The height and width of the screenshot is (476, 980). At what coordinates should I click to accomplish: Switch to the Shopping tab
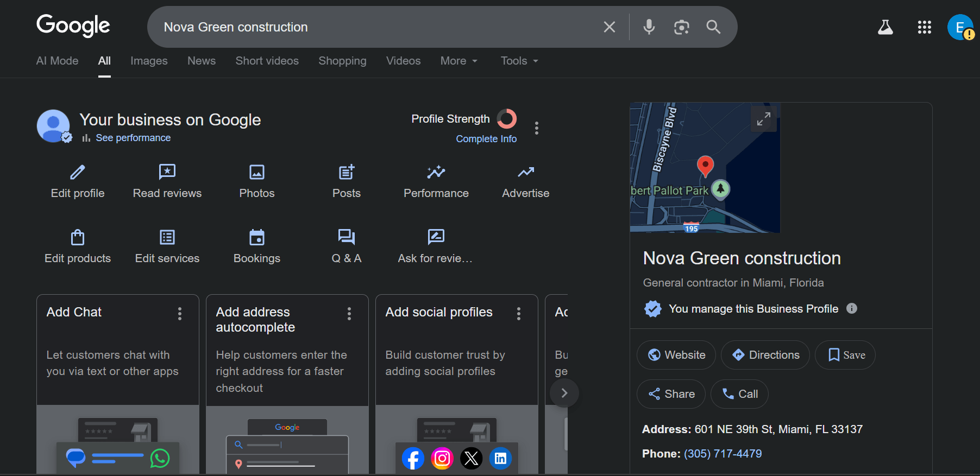tap(342, 61)
